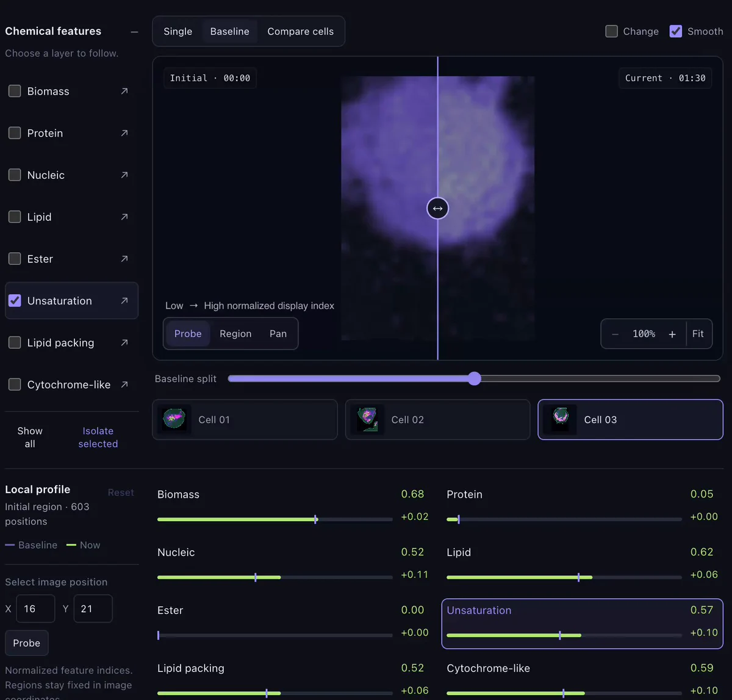Select the Probe tool mode
The height and width of the screenshot is (700, 732).
(188, 334)
